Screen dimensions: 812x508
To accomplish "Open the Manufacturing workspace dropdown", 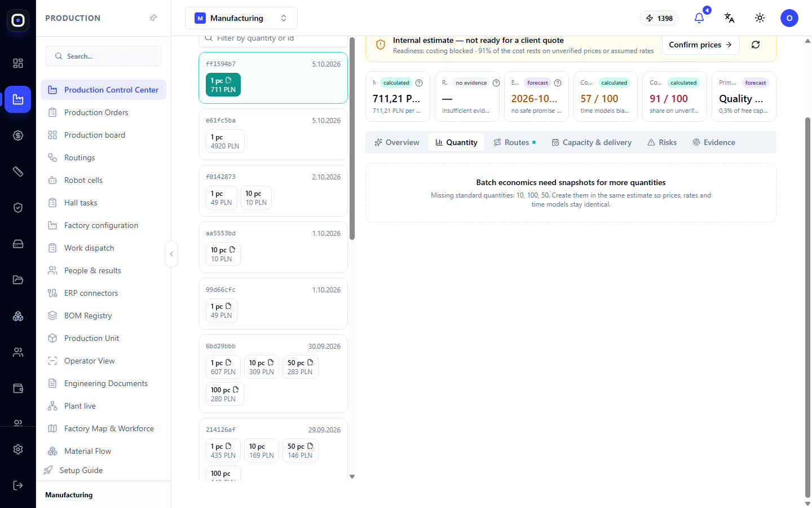I will coord(241,18).
